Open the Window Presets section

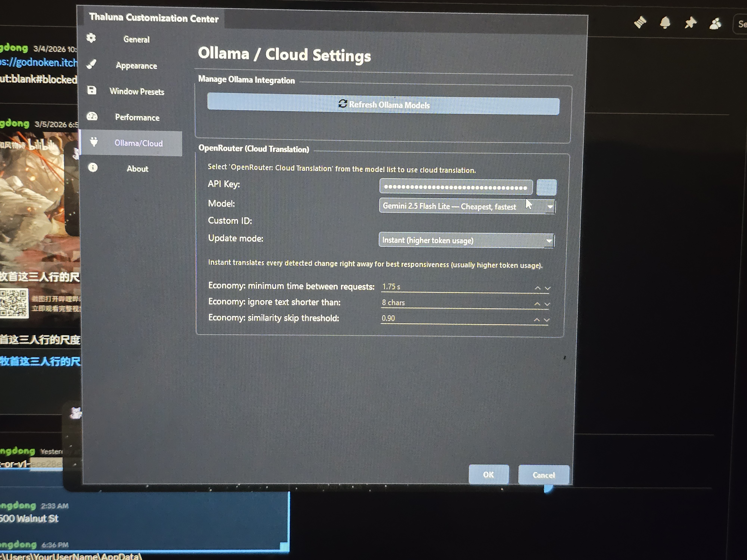tap(137, 91)
